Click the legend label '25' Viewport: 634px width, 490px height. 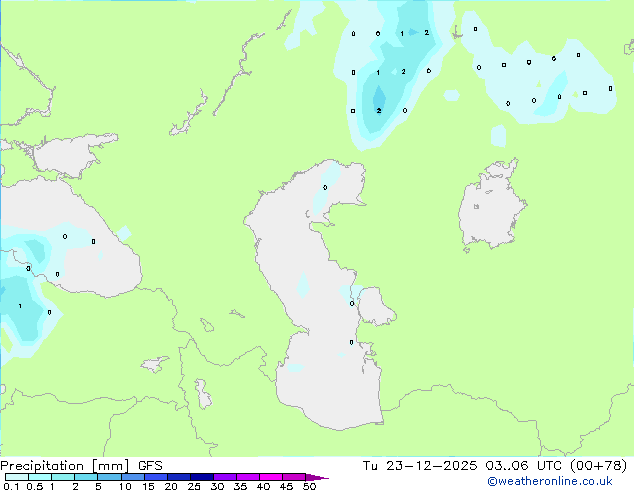[194, 486]
